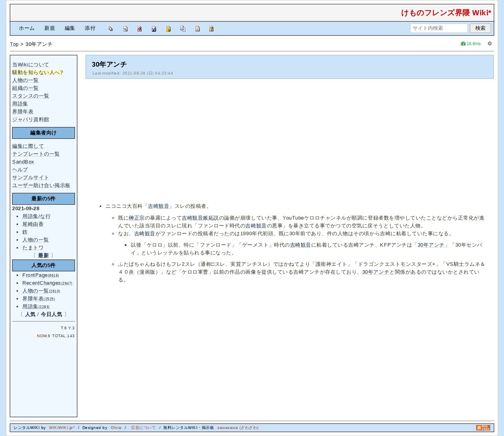
Task: Open 榊正宗 link in article
Action: pyautogui.click(x=137, y=218)
